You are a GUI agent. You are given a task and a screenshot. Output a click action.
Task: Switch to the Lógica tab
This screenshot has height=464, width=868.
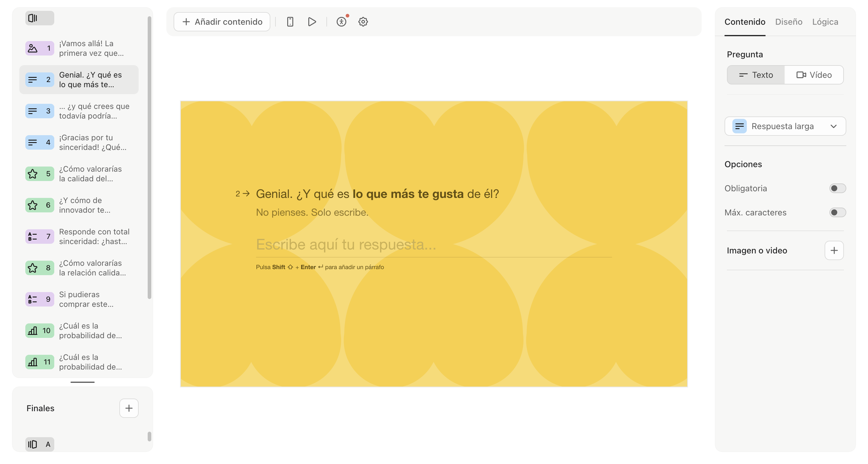[825, 22]
